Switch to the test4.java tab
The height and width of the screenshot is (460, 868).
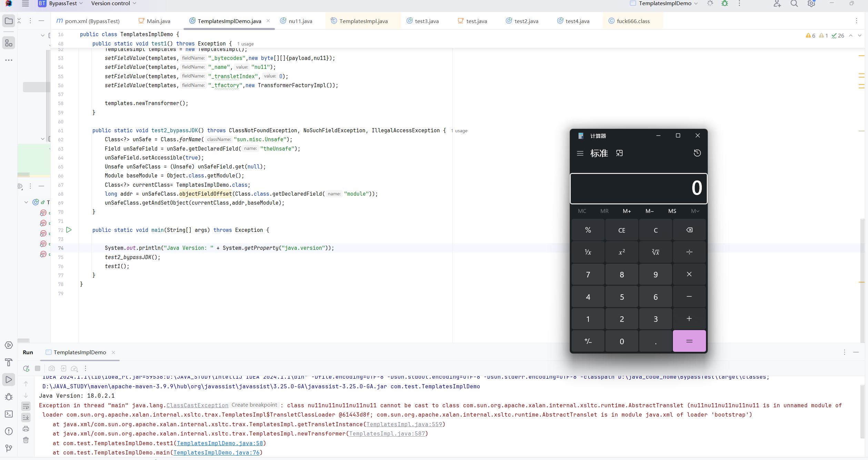pyautogui.click(x=573, y=21)
